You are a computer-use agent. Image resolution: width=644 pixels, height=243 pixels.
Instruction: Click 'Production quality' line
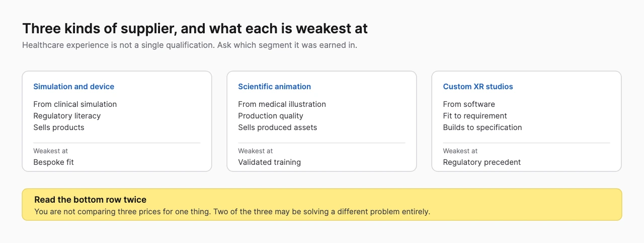click(x=271, y=116)
